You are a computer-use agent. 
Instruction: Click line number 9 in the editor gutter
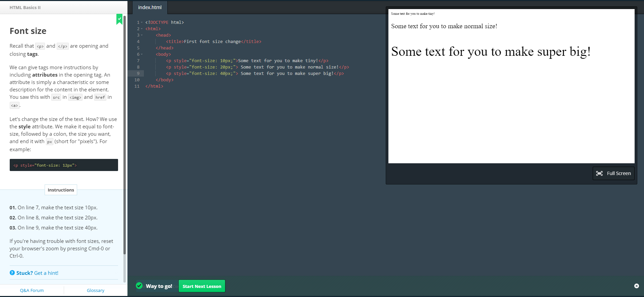coord(138,74)
